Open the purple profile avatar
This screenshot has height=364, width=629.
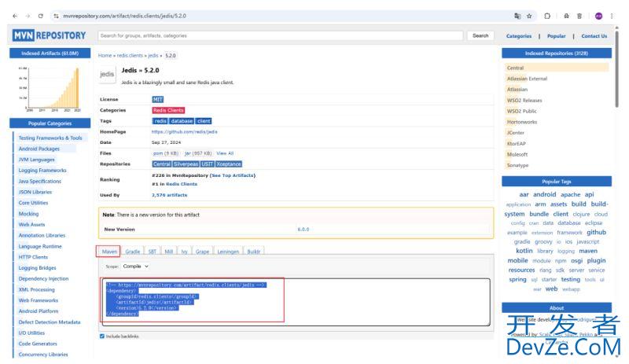point(598,16)
